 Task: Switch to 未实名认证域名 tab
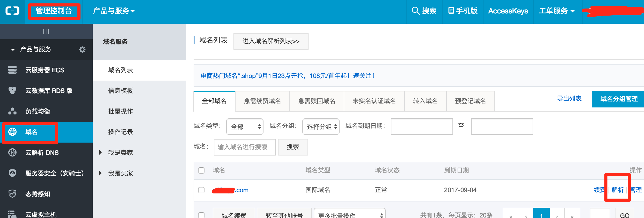[x=374, y=101]
